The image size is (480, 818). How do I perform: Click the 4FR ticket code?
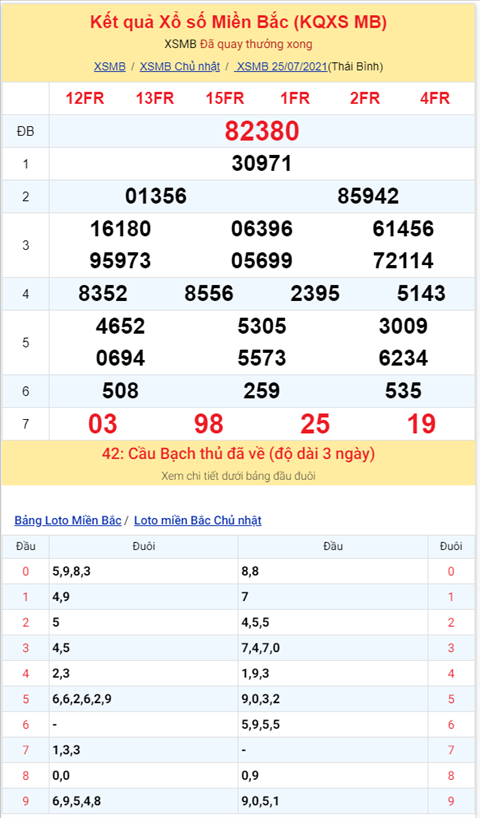pyautogui.click(x=435, y=98)
